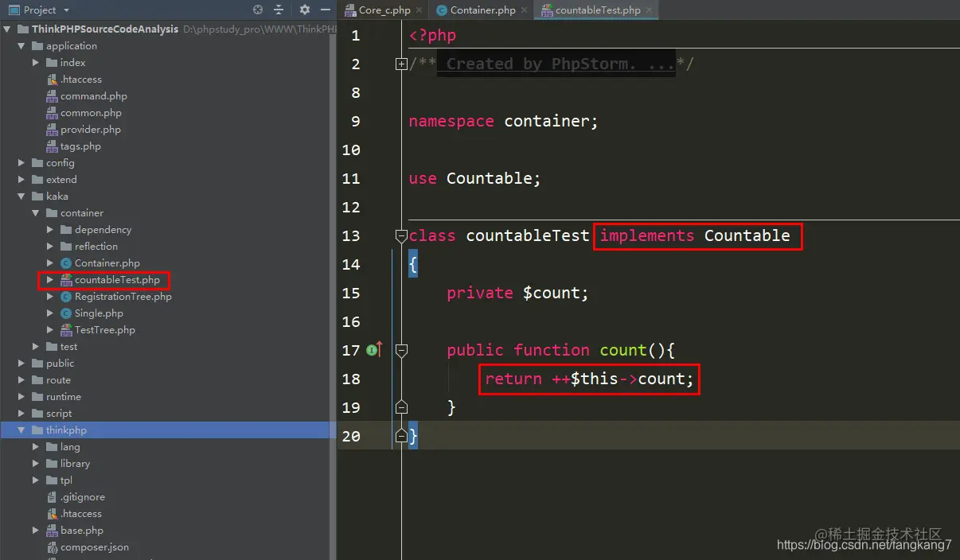Expand the dependency folder
960x560 pixels.
coord(50,230)
